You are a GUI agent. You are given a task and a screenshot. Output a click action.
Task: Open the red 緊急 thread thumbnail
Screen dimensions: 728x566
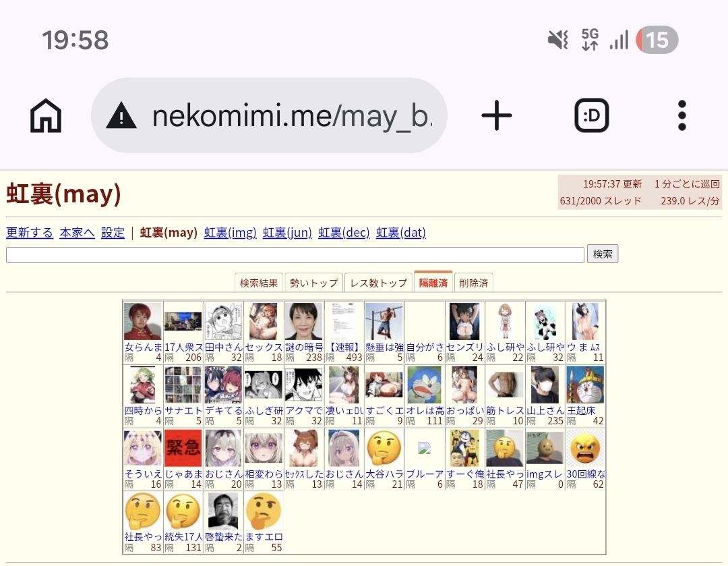coord(183,448)
